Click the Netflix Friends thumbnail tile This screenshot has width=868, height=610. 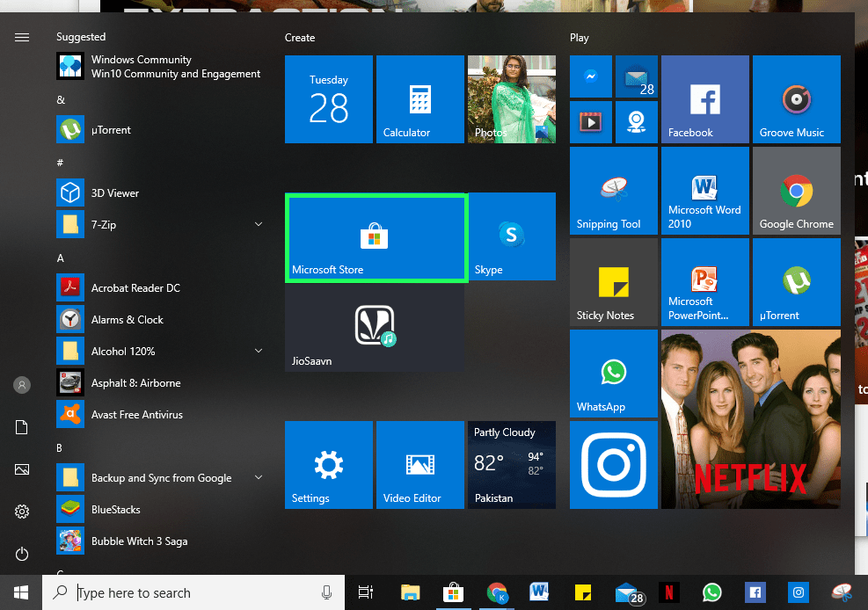tap(751, 419)
